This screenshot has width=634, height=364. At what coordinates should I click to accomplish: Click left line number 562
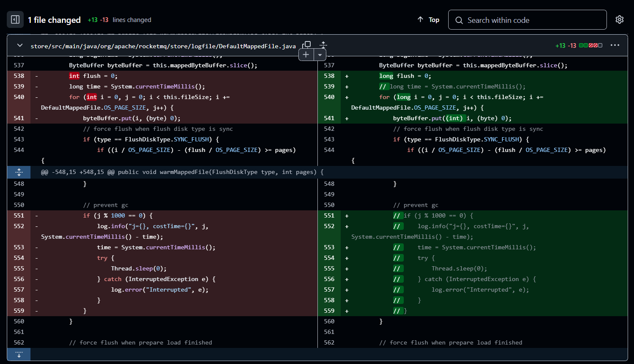pos(19,342)
